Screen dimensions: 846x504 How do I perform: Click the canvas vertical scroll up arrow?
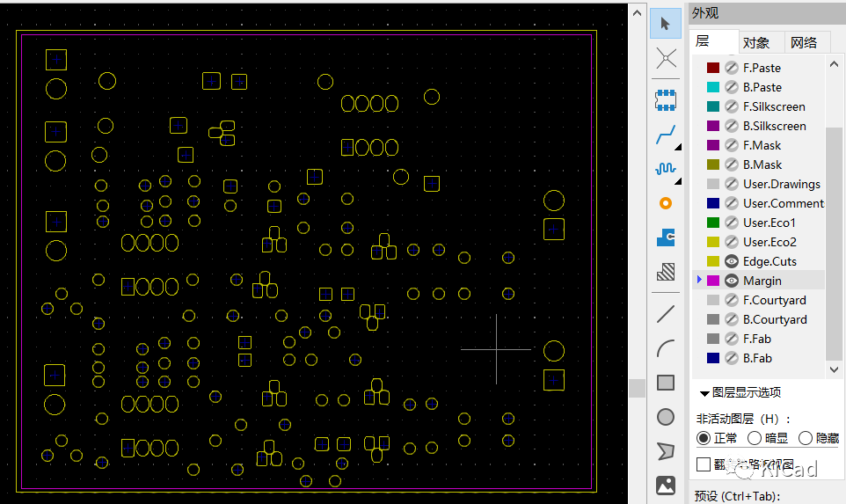638,13
